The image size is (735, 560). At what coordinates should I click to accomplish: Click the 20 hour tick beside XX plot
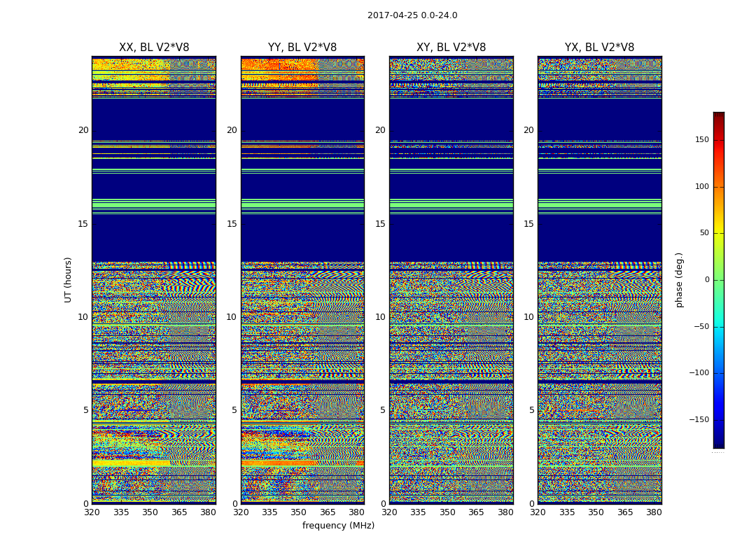coord(83,130)
